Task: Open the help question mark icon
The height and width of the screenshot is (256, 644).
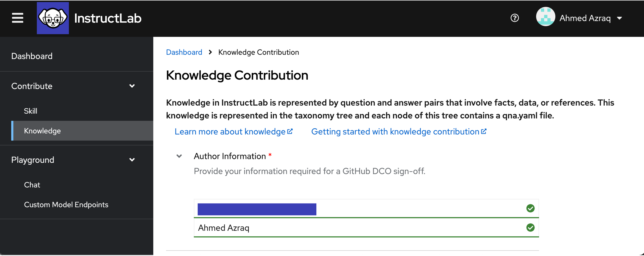Action: 514,18
